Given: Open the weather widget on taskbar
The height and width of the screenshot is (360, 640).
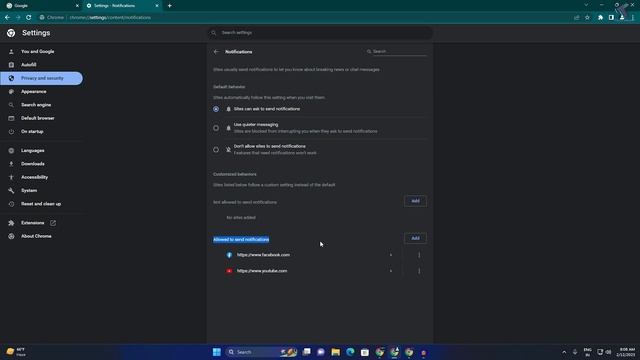Looking at the screenshot, I should 16,352.
